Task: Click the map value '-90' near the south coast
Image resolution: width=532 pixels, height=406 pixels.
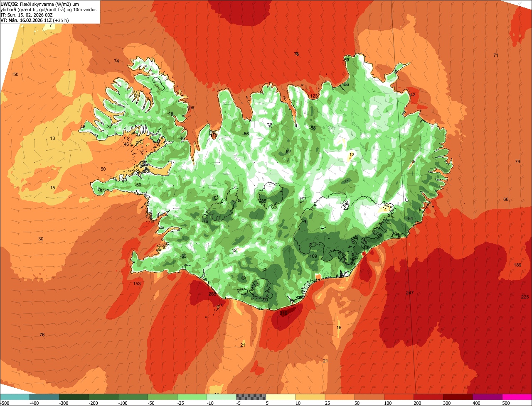Action: [x=264, y=300]
